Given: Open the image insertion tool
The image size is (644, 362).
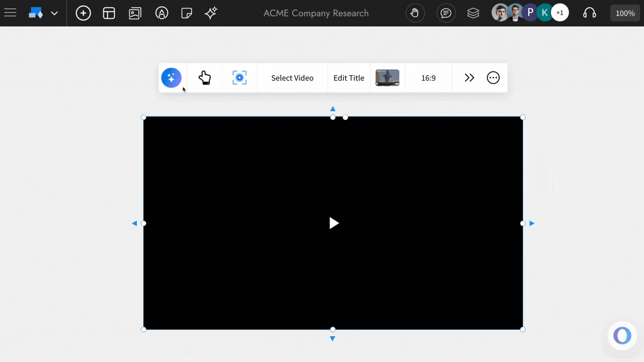Looking at the screenshot, I should pyautogui.click(x=135, y=13).
